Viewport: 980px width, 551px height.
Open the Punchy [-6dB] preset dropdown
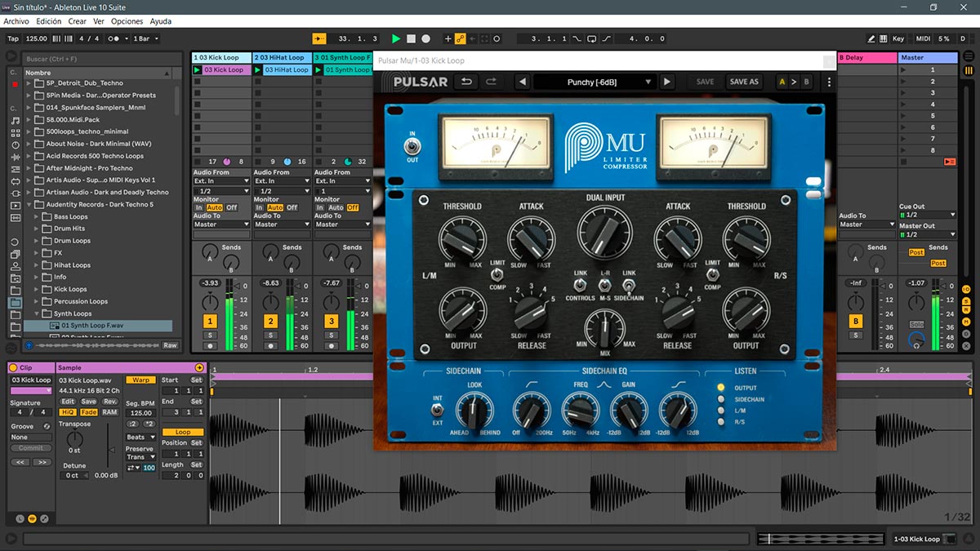click(x=595, y=82)
